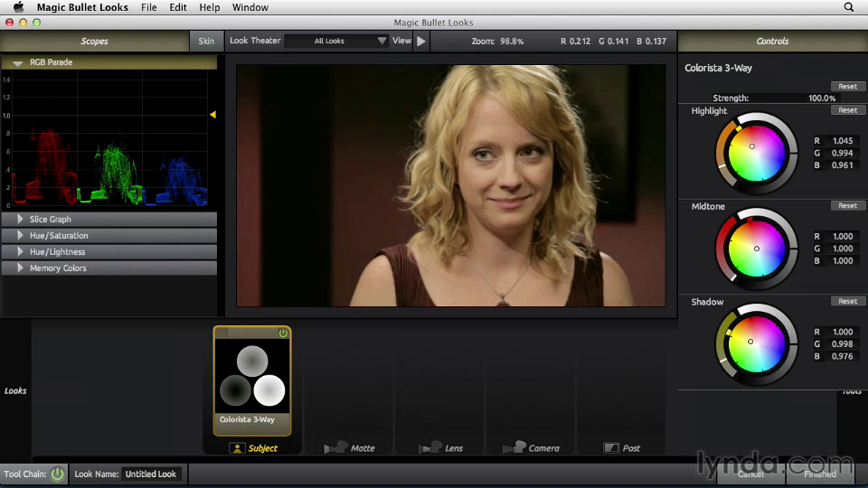The height and width of the screenshot is (488, 868).
Task: Edit the Look Name field
Action: 151,474
